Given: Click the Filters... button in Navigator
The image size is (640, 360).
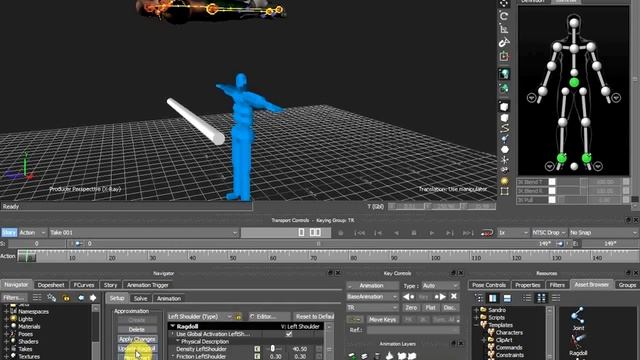Looking at the screenshot, I should click(13, 298).
